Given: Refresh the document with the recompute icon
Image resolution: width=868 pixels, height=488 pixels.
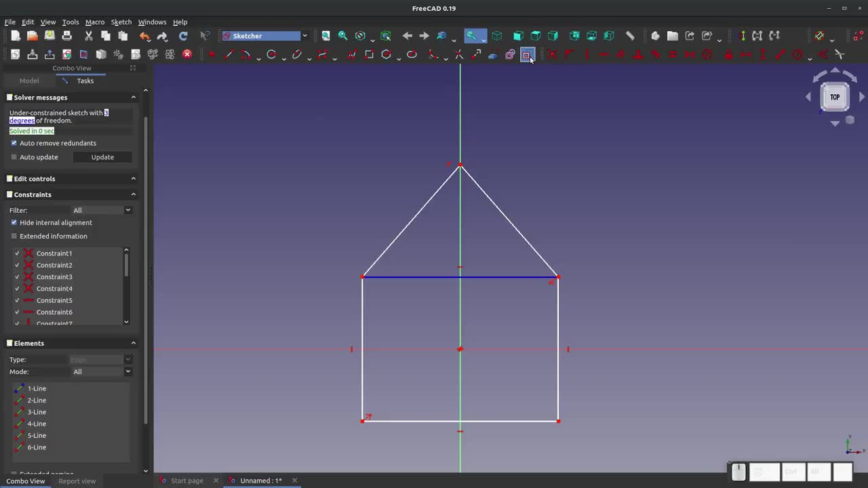Looking at the screenshot, I should pos(183,36).
